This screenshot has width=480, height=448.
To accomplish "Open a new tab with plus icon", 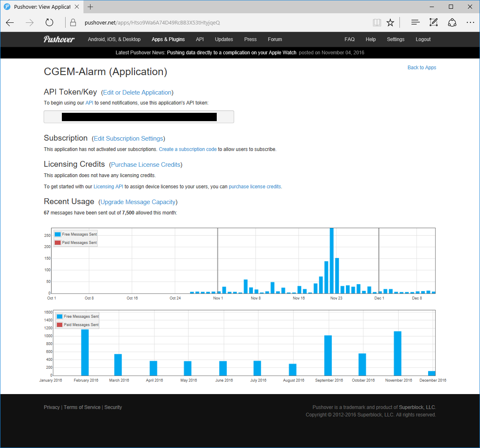I will pos(90,7).
